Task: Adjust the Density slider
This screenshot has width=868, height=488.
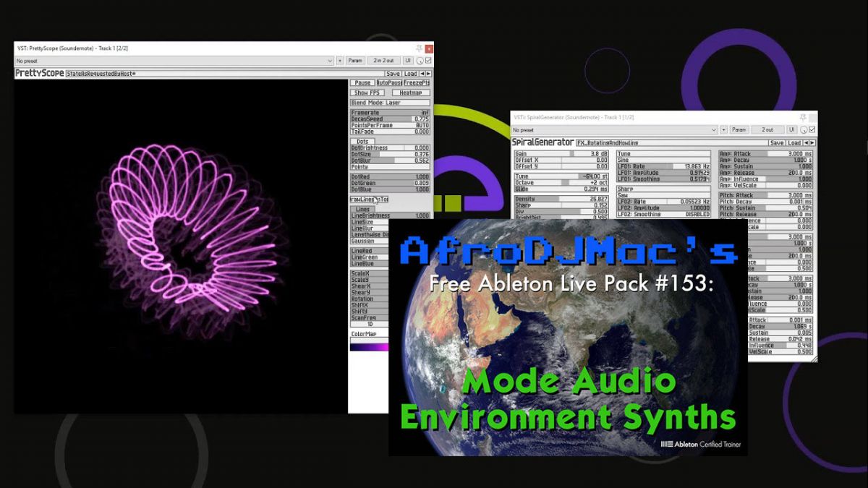Action: [x=561, y=199]
